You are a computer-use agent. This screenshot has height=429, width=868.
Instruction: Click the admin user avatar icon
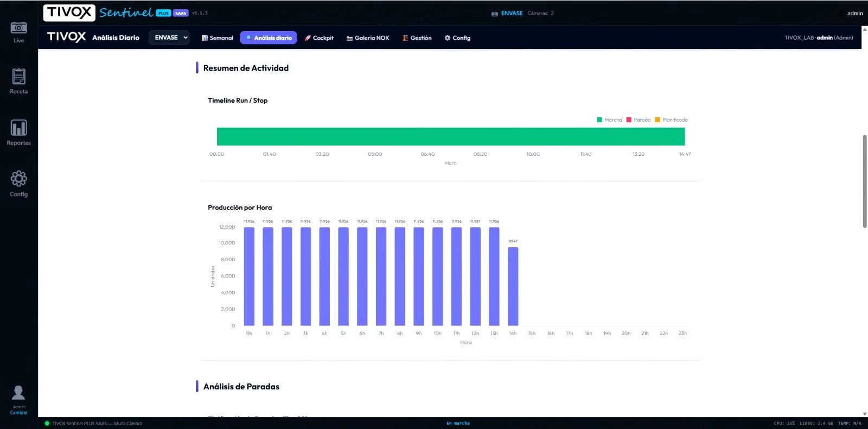18,393
